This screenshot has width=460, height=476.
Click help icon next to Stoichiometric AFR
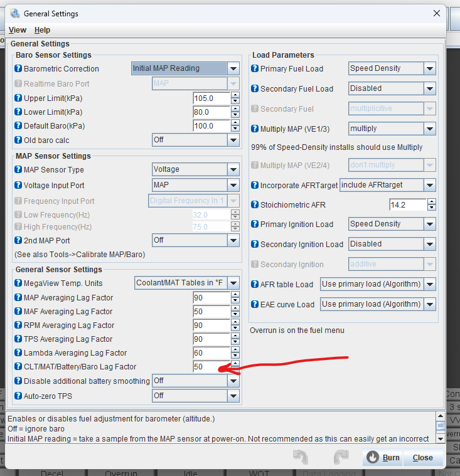[255, 205]
